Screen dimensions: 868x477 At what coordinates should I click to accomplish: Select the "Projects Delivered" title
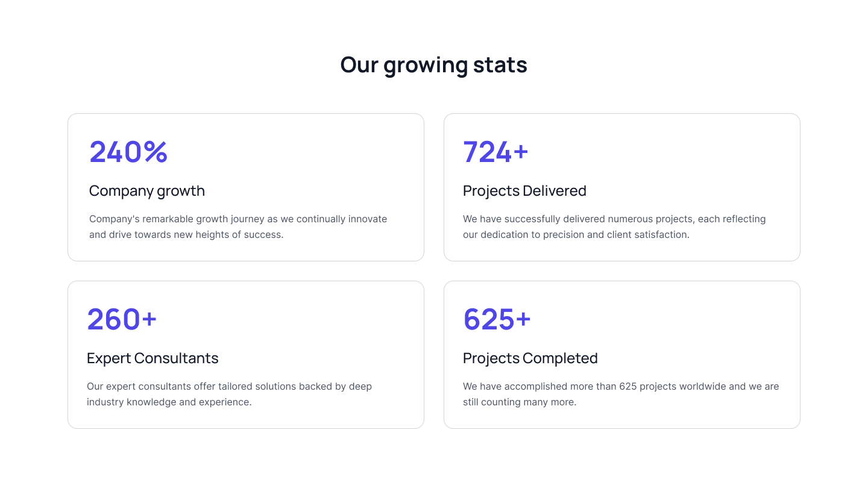pyautogui.click(x=524, y=191)
